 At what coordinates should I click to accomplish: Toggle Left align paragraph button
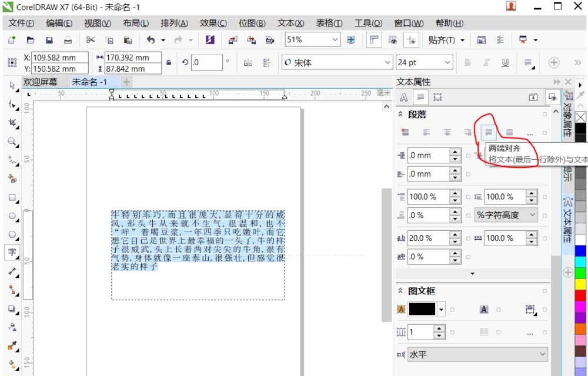[426, 132]
